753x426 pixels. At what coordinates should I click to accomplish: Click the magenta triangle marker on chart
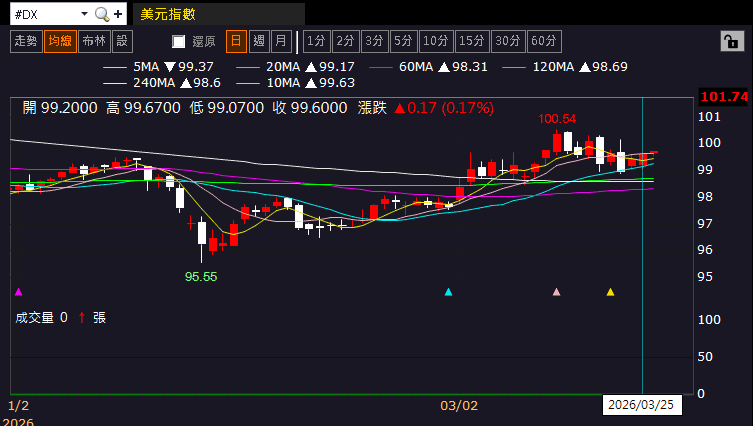pos(18,292)
